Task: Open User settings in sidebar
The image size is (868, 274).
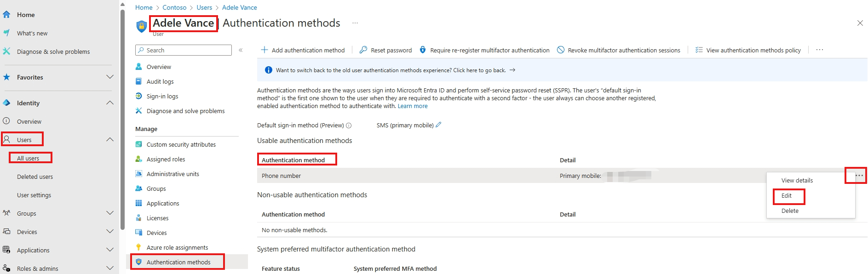Action: click(34, 195)
